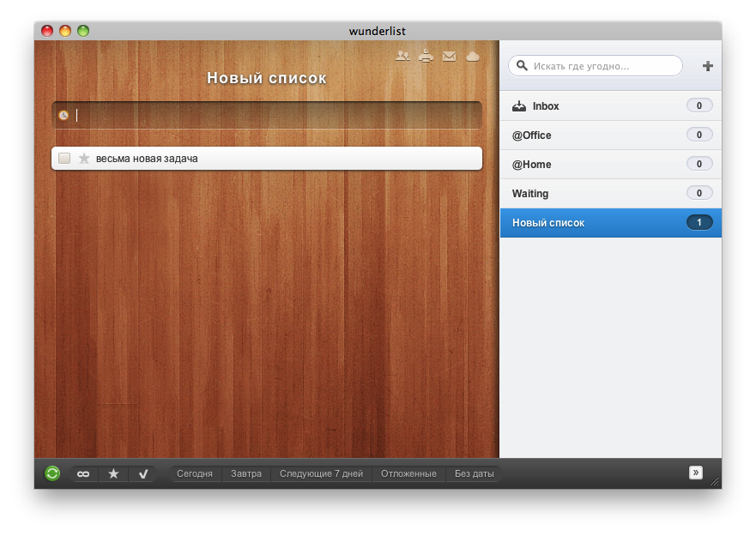The image size is (756, 536).
Task: Click the Без даты filter
Action: [475, 473]
